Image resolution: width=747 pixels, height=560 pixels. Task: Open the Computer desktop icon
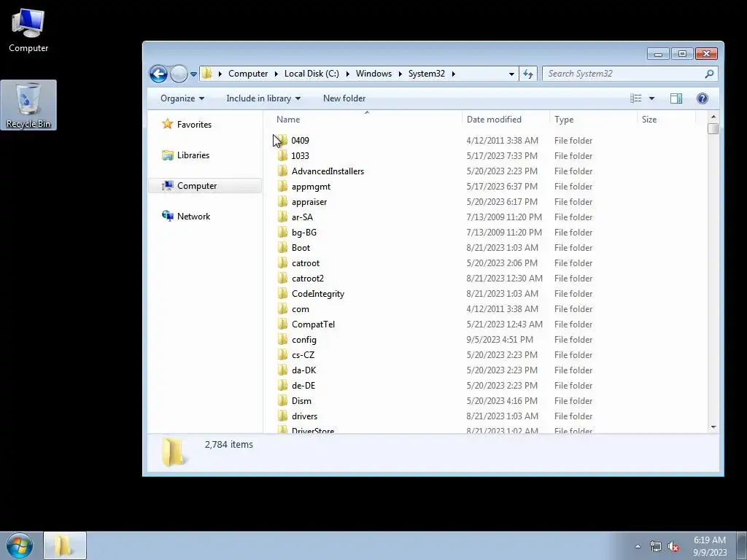click(28, 31)
